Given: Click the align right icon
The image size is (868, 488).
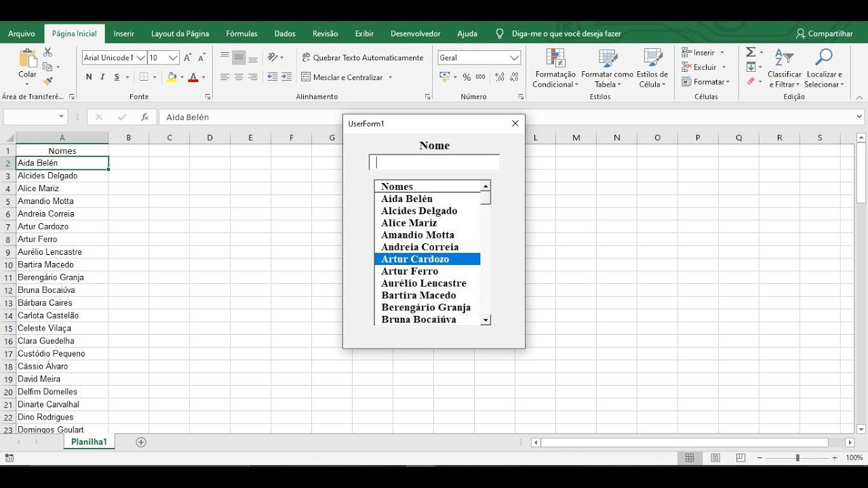Looking at the screenshot, I should click(253, 77).
